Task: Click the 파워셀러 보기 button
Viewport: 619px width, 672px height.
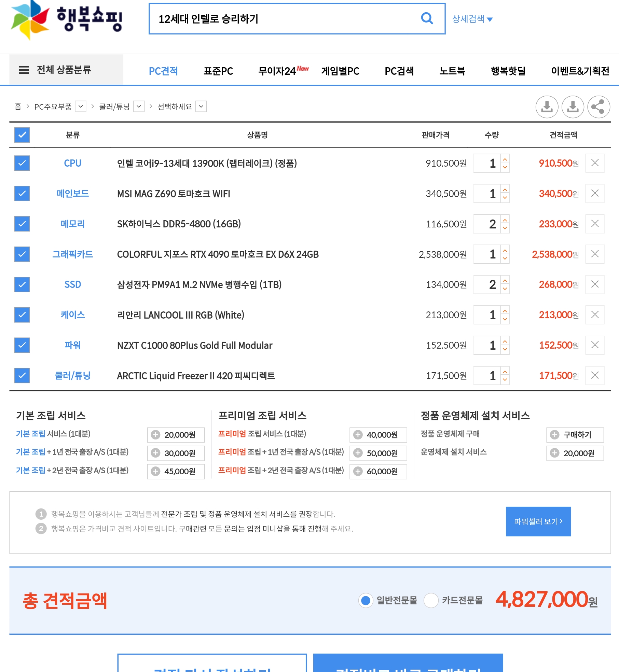Action: pos(538,521)
